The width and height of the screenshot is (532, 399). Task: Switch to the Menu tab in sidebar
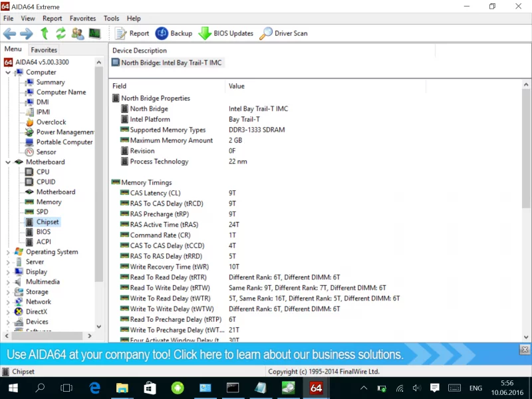(13, 49)
